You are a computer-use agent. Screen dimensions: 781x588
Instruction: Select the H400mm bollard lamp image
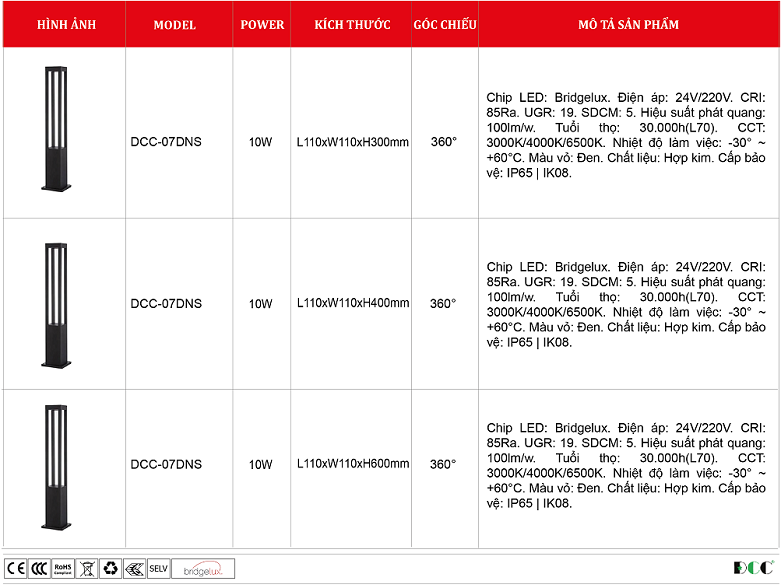(54, 302)
